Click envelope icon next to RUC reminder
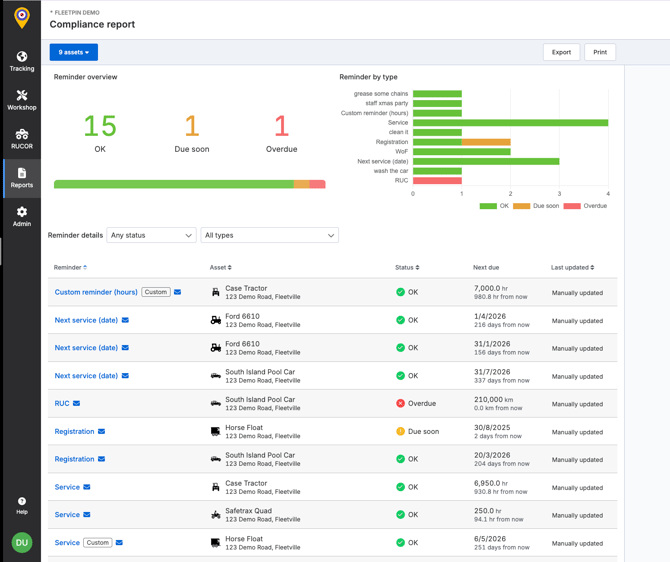 point(77,404)
